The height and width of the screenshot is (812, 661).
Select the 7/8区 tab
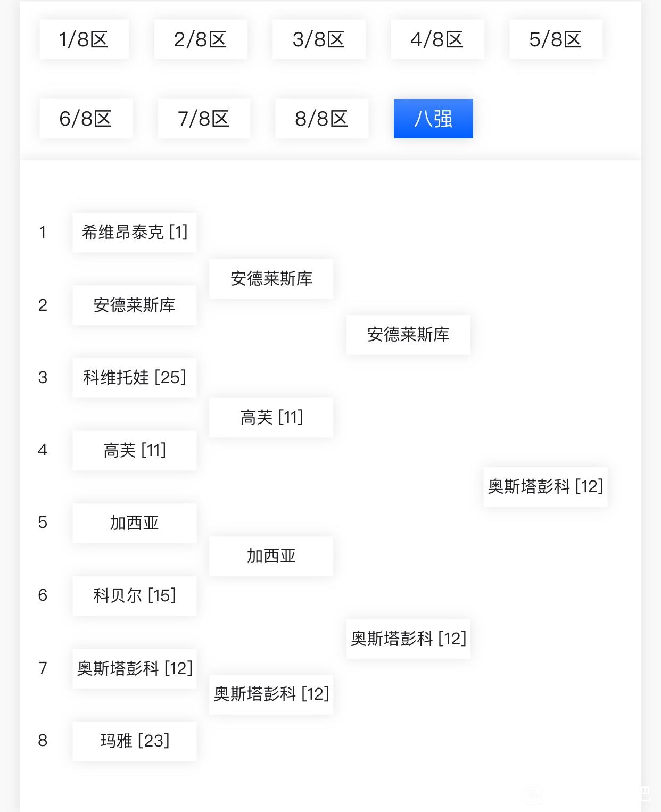click(204, 119)
